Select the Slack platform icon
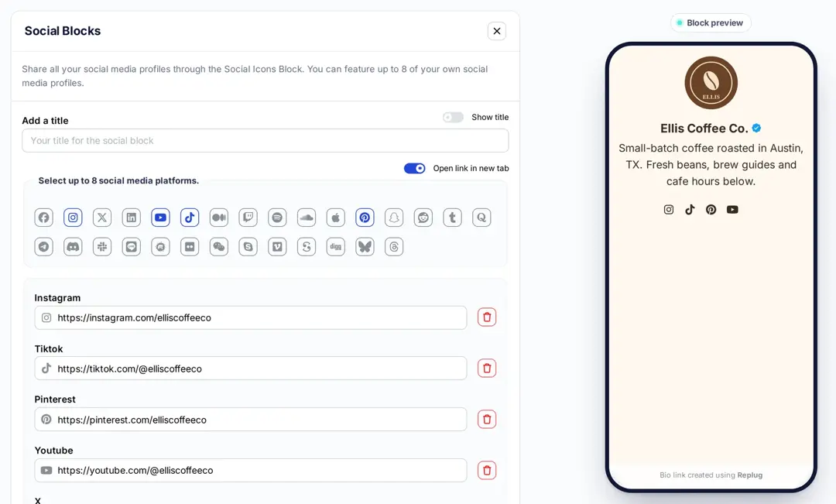Viewport: 836px width, 504px height. pyautogui.click(x=102, y=247)
